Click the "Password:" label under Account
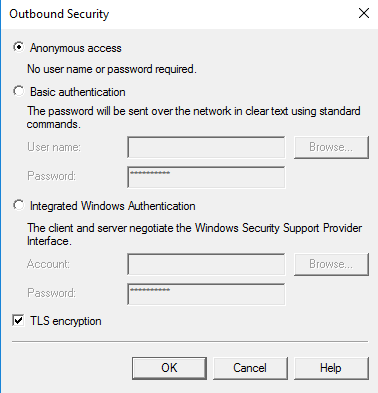The height and width of the screenshot is (393, 378). [x=51, y=293]
